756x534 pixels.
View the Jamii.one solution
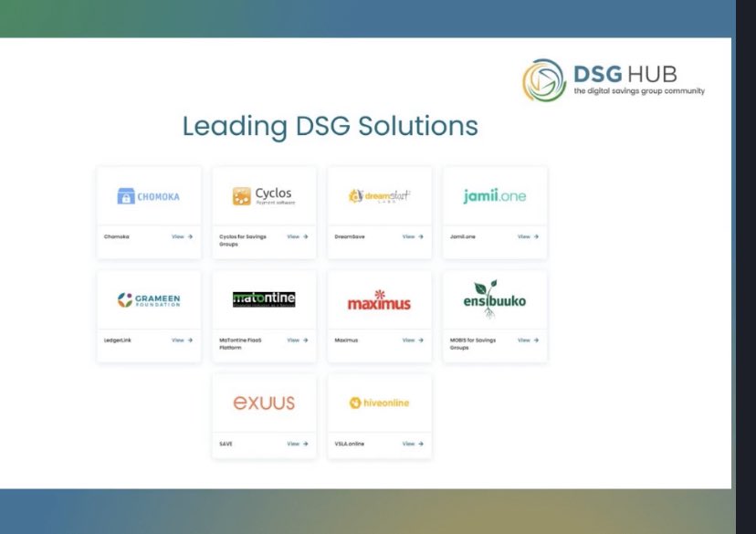coord(528,236)
